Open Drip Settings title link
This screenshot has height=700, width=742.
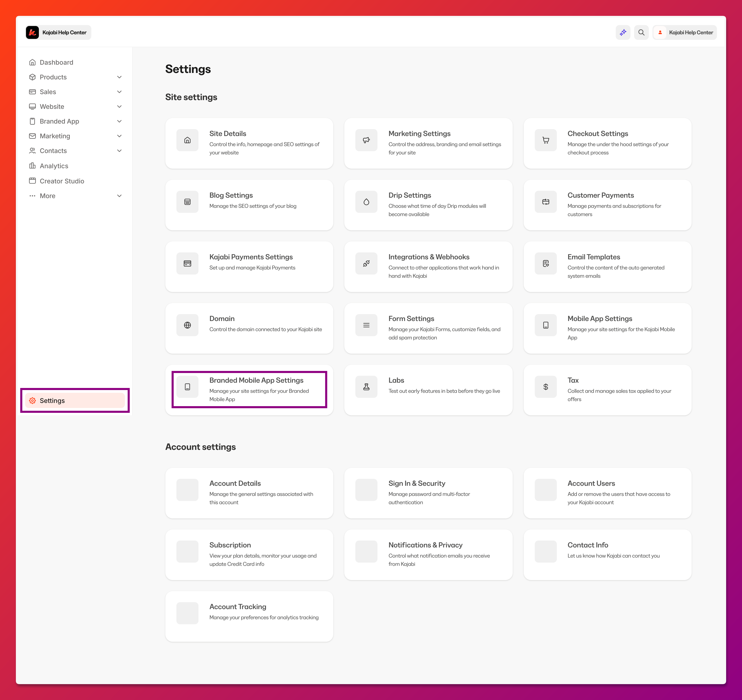click(x=409, y=195)
